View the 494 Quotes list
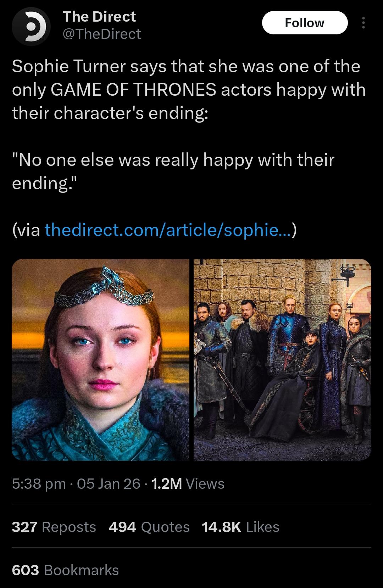Screen dimensions: 383x588 tap(149, 527)
